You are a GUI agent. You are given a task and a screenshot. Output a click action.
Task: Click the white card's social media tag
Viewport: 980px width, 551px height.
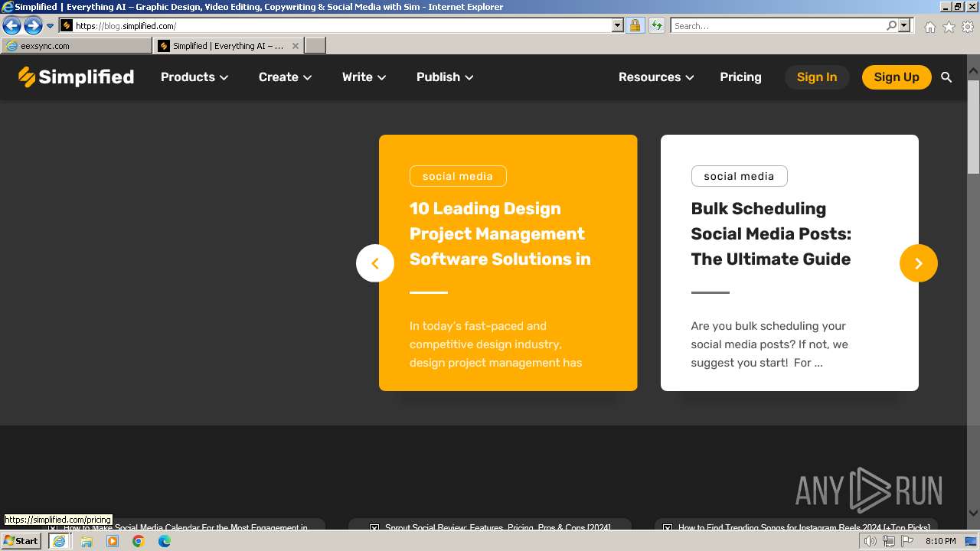click(x=739, y=176)
